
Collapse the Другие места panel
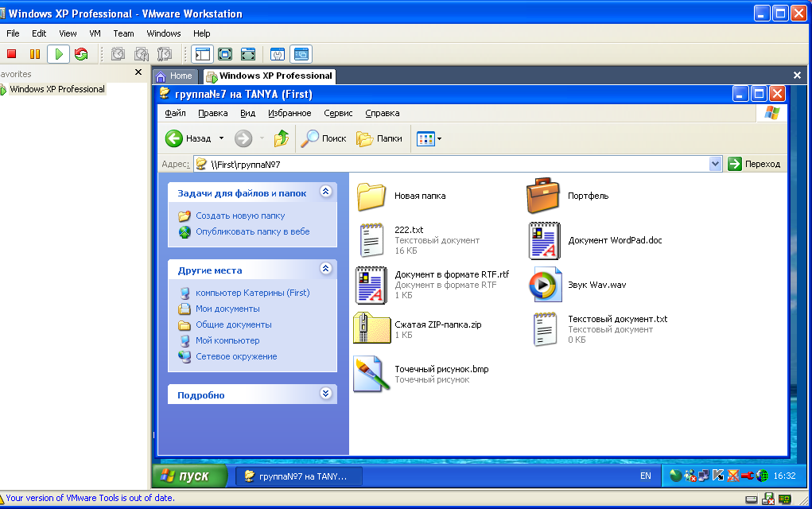point(326,268)
